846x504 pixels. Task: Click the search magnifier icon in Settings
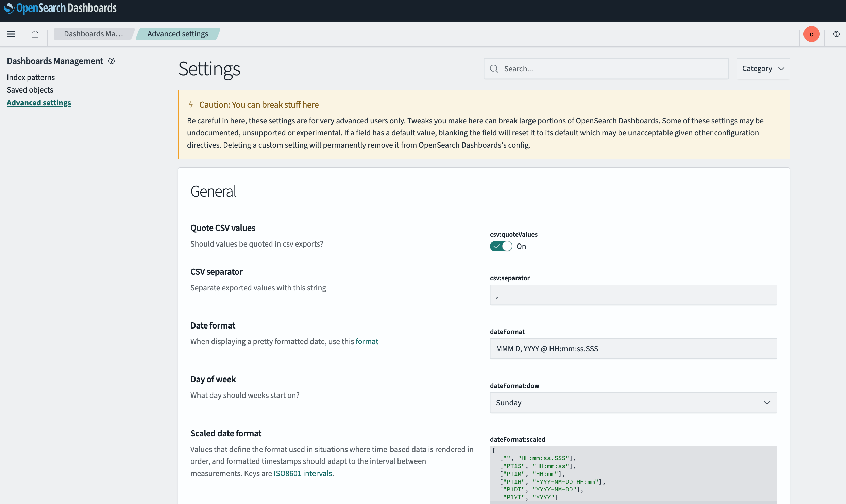coord(494,68)
